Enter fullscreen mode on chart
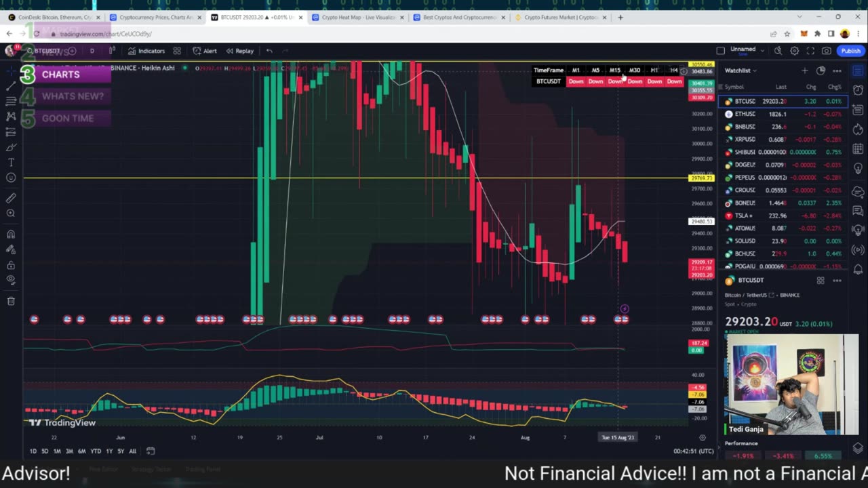The width and height of the screenshot is (868, 488). coord(810,51)
